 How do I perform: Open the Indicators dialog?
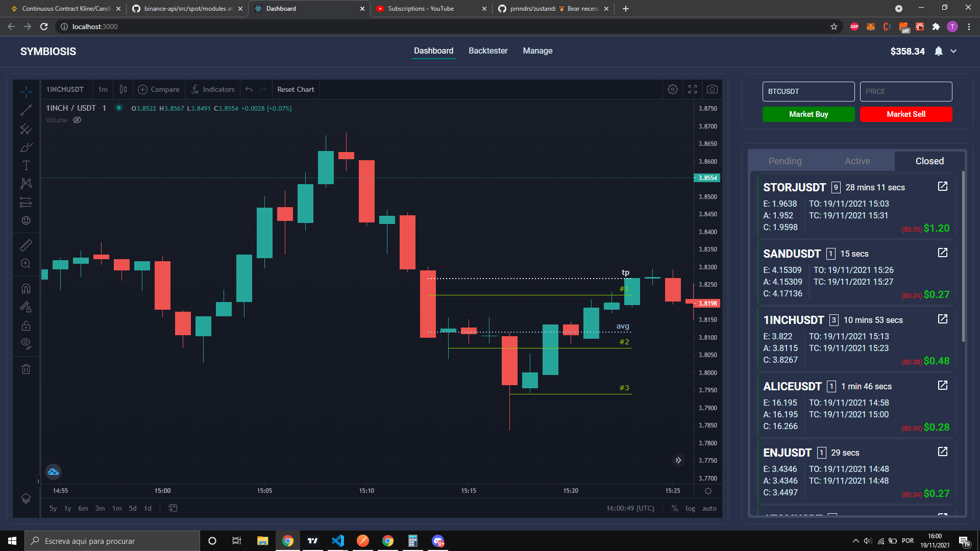pos(212,89)
